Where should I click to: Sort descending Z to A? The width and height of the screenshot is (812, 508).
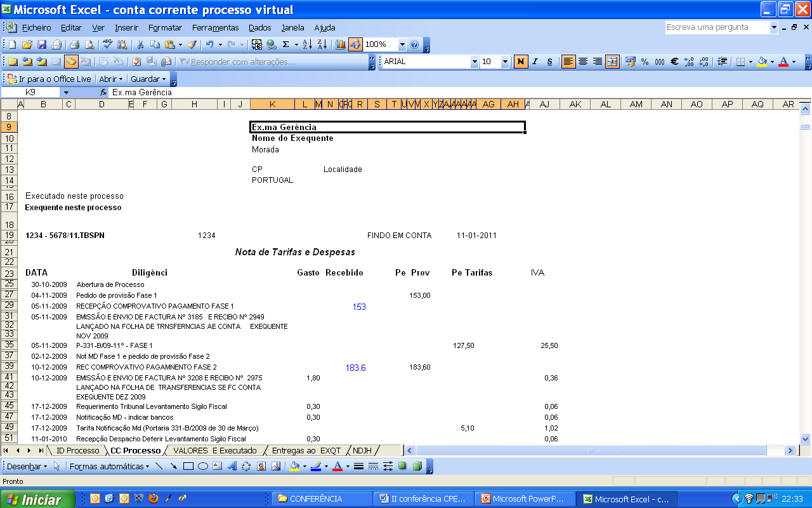(322, 44)
